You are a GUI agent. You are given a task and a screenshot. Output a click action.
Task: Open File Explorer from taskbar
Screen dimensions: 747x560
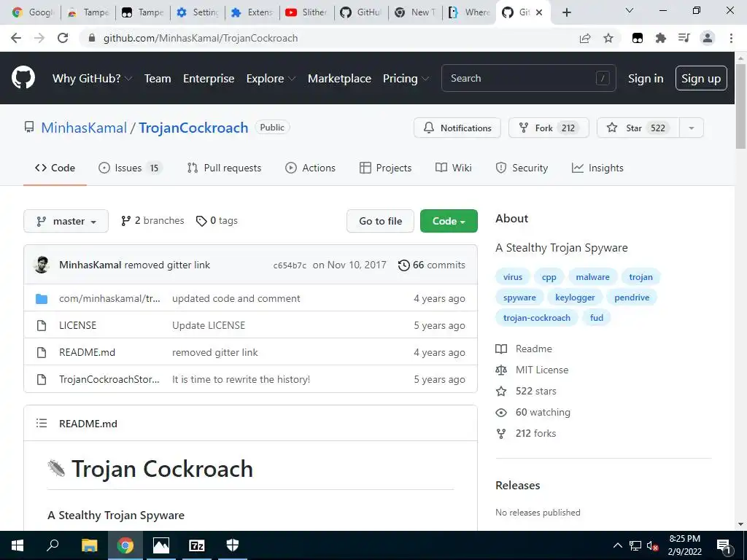click(x=89, y=545)
